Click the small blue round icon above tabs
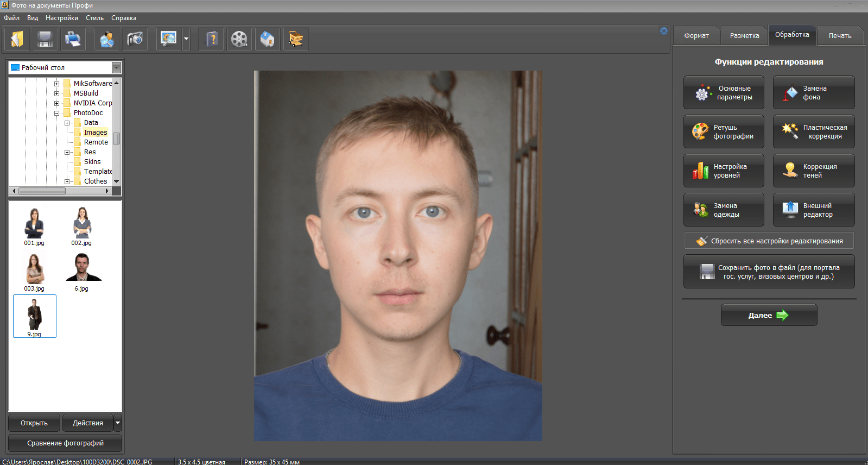 [x=664, y=31]
